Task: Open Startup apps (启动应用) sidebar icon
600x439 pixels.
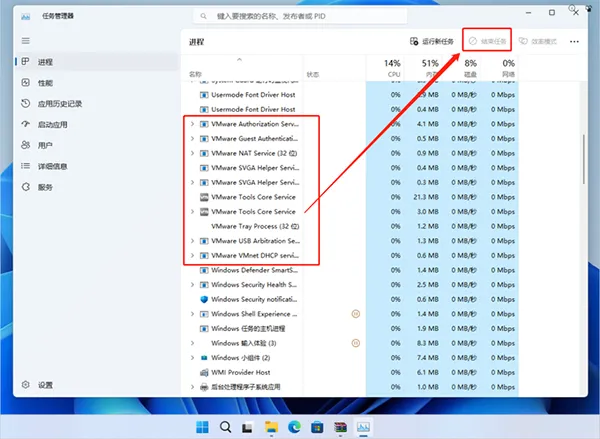Action: coord(26,124)
